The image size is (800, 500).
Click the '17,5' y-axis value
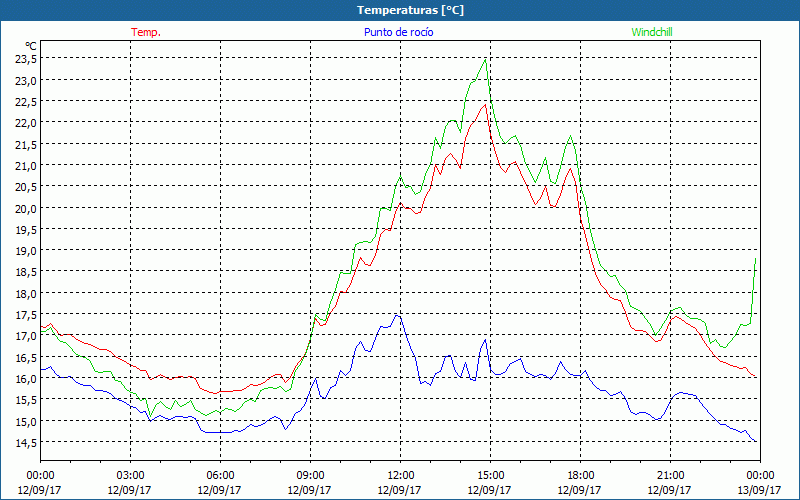(26, 314)
